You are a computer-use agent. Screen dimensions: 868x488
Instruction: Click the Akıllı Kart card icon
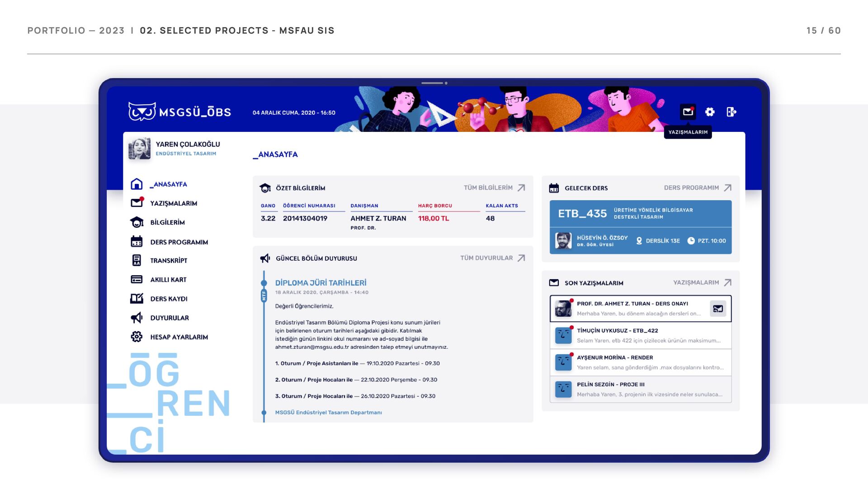click(x=137, y=279)
